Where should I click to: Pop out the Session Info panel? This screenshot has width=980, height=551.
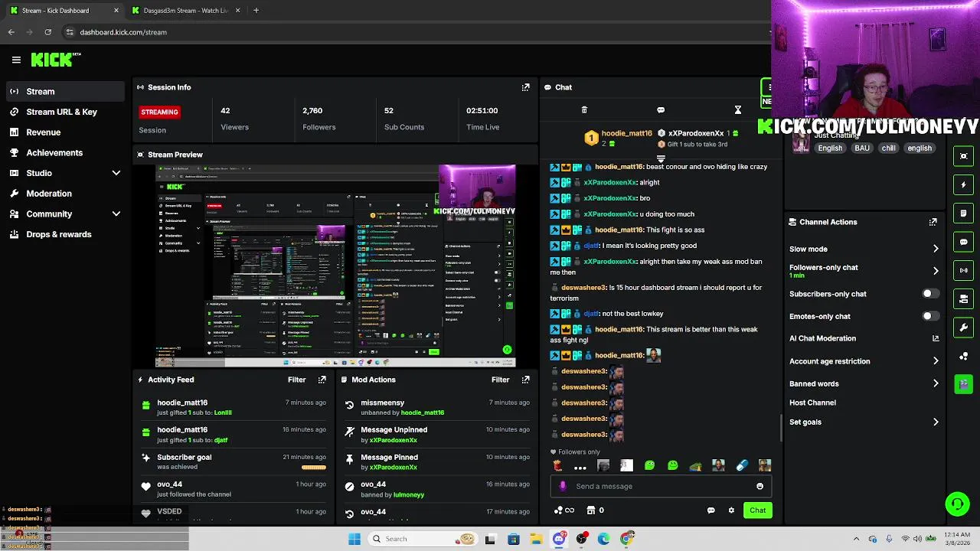525,87
